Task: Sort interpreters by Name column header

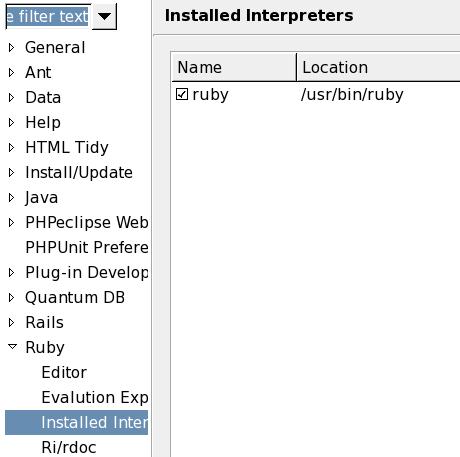Action: coord(234,67)
